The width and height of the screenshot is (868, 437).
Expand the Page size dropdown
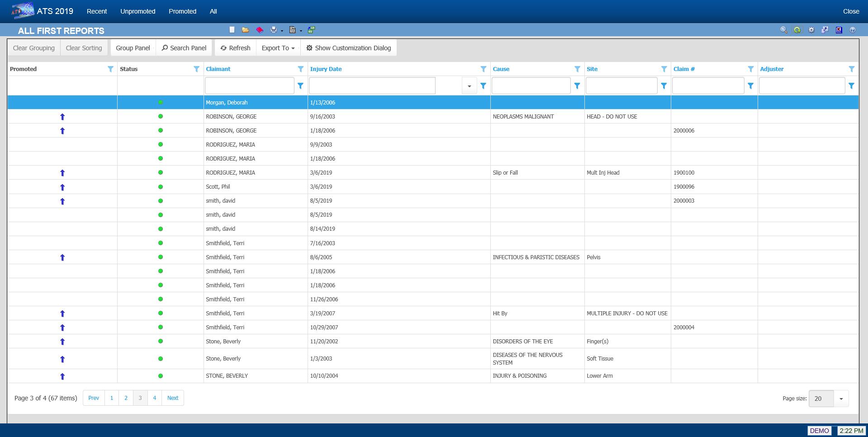(x=841, y=399)
